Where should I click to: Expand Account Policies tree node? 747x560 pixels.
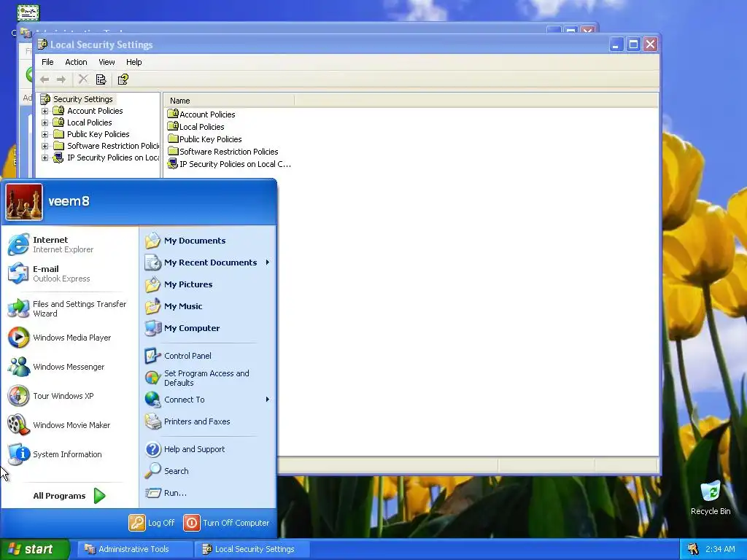coord(44,111)
